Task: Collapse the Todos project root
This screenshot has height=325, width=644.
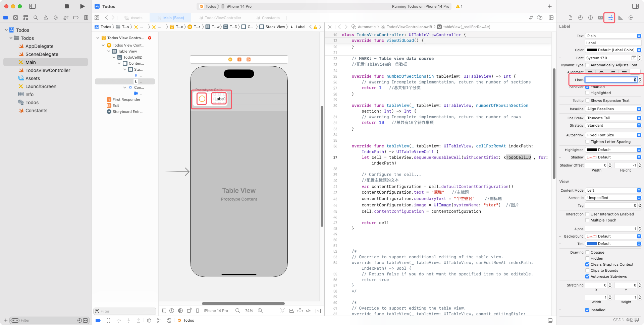Action: 6,30
